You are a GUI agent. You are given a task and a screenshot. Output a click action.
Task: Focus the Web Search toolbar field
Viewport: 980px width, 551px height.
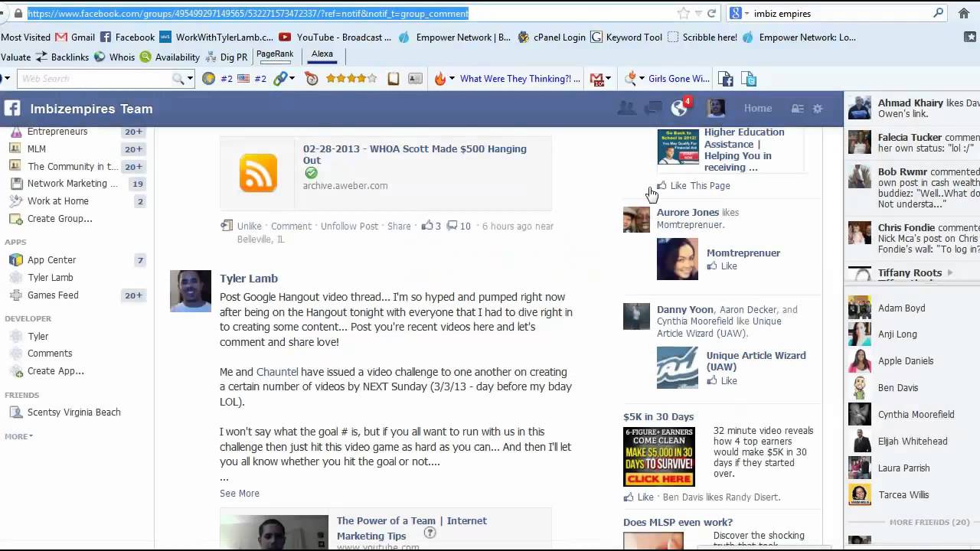(x=96, y=78)
